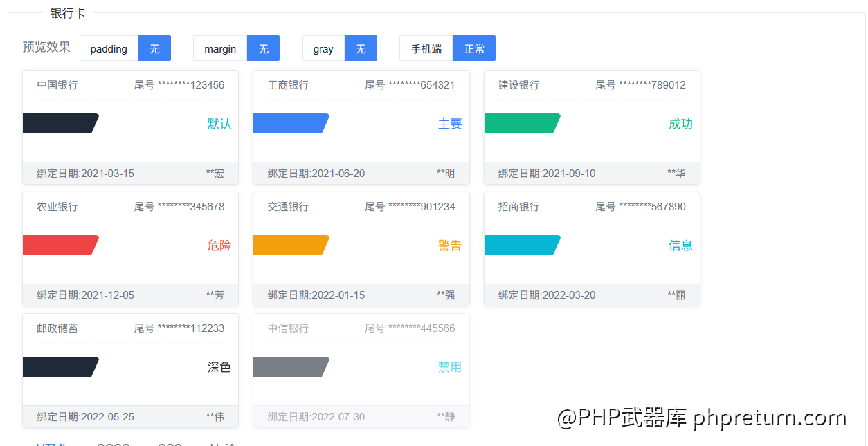Click the red bar on 农业银行 card
Image resolution: width=868 pixels, height=446 pixels.
tap(59, 245)
